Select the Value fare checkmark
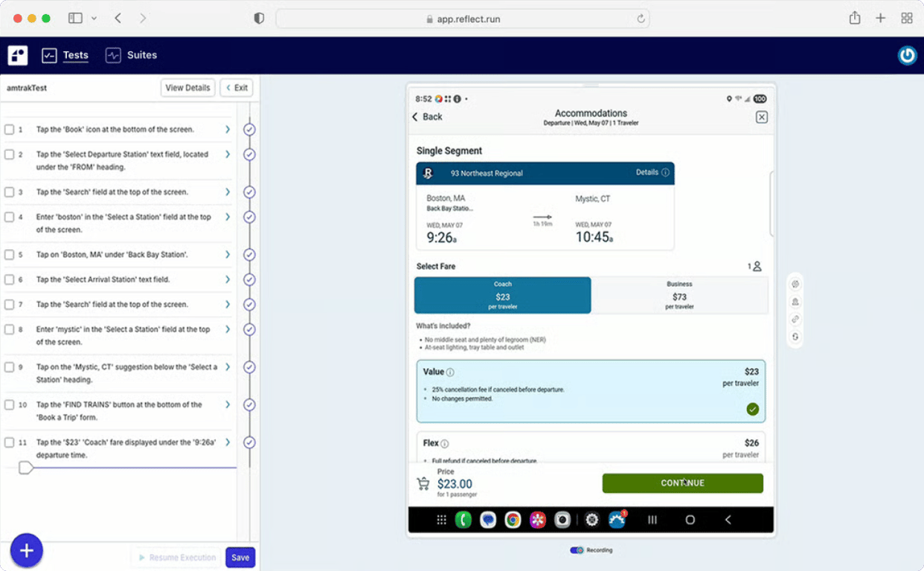Screen dimensions: 924x571 752,409
